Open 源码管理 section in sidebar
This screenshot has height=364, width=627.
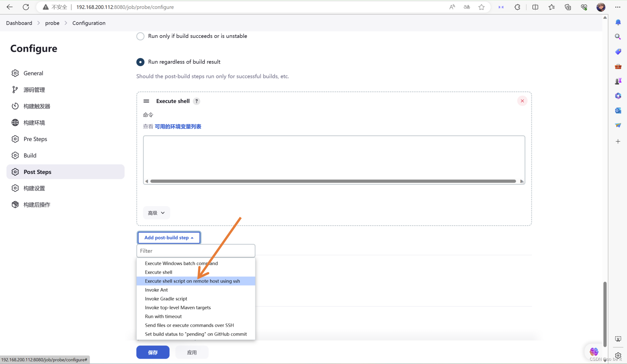pos(66,90)
